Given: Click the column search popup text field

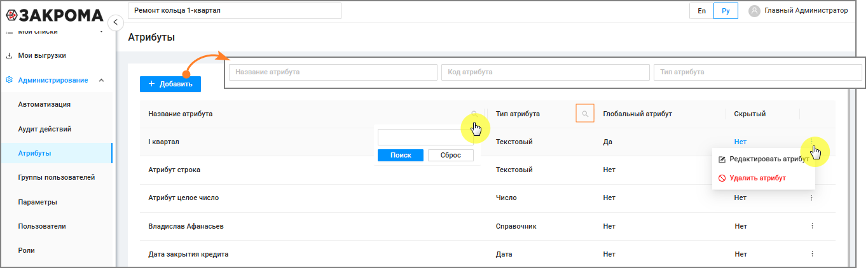Looking at the screenshot, I should pyautogui.click(x=425, y=137).
